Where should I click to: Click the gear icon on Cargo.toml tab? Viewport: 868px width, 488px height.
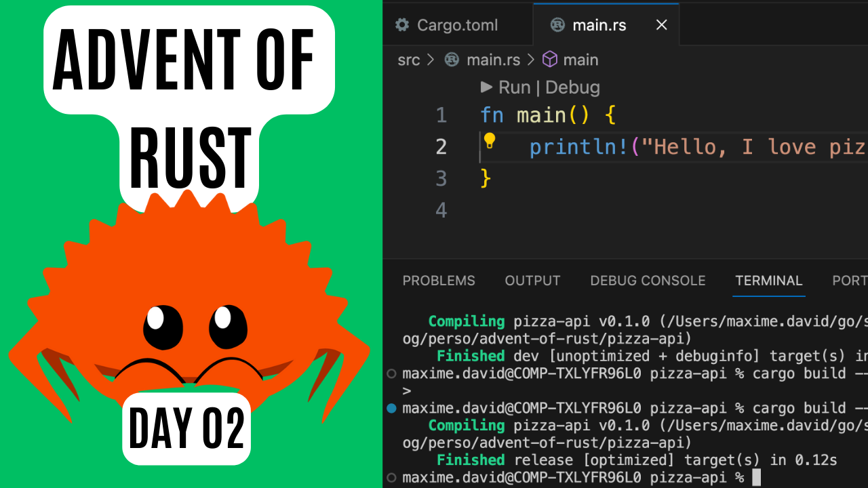coord(402,25)
